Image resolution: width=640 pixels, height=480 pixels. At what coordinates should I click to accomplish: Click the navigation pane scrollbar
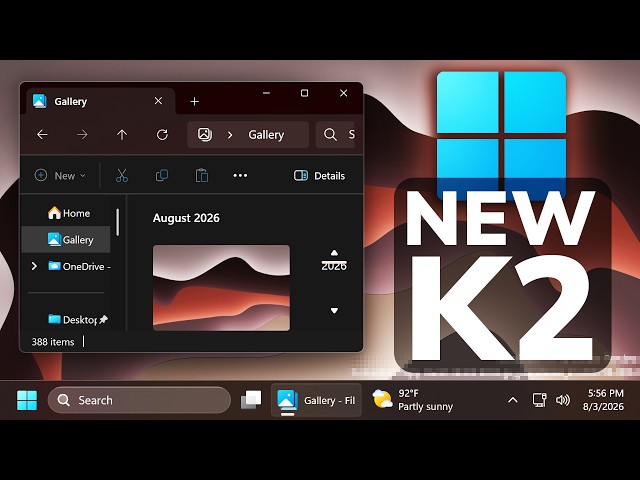118,222
